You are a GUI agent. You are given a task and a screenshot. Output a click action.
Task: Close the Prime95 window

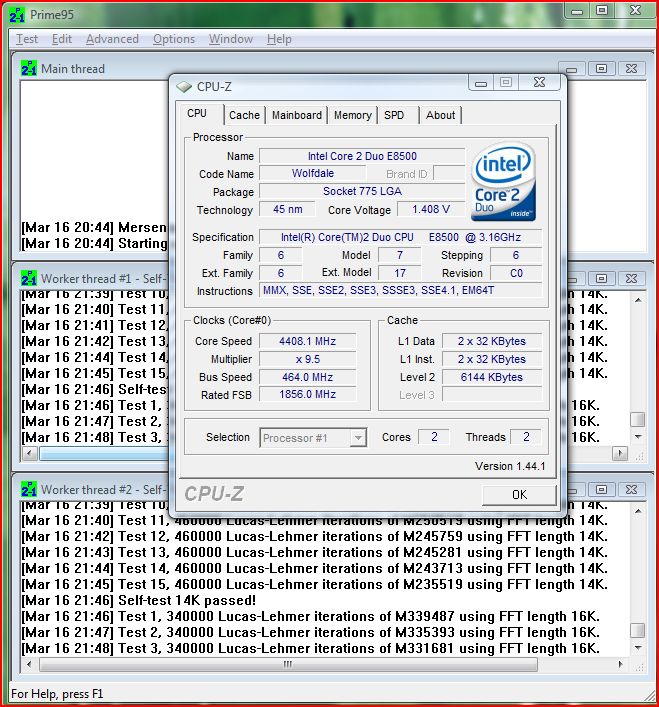tap(636, 10)
